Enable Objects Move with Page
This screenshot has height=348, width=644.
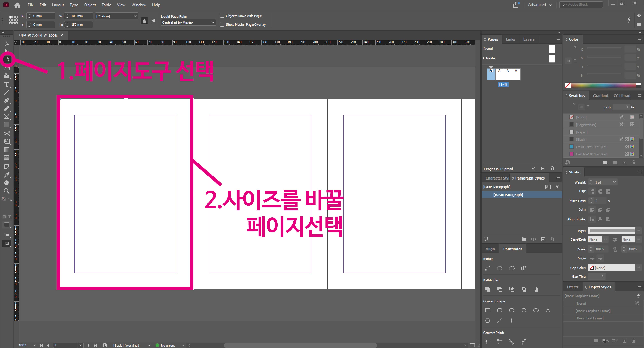pos(222,16)
